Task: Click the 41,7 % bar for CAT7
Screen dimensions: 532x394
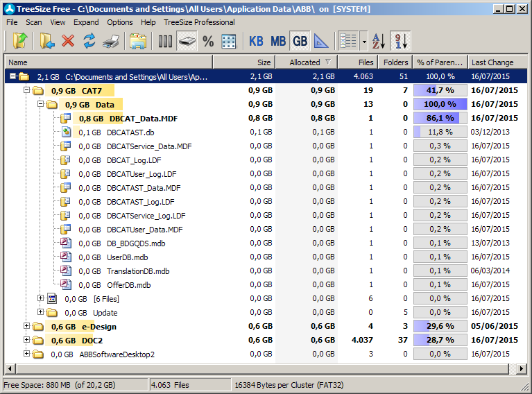Action: click(440, 90)
